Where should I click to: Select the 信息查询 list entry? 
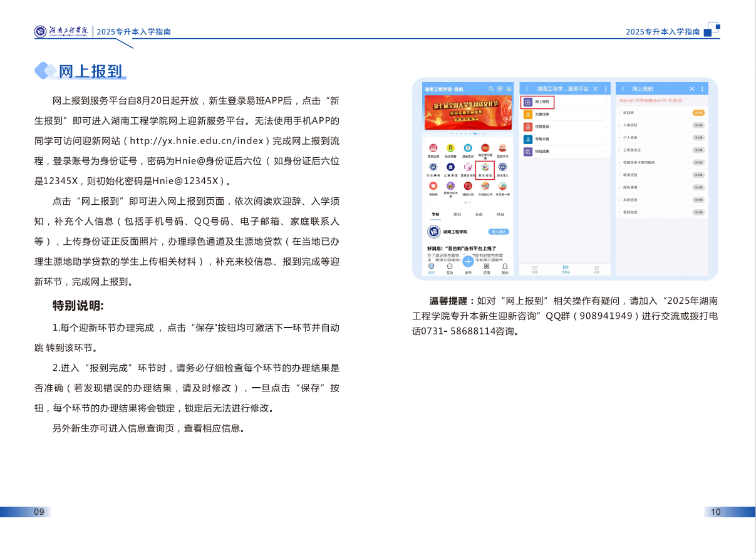pos(565,127)
